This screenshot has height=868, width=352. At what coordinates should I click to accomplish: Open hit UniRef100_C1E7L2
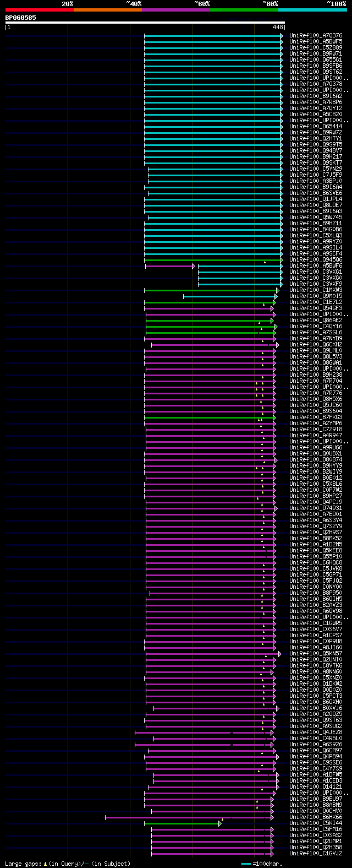(x=316, y=302)
